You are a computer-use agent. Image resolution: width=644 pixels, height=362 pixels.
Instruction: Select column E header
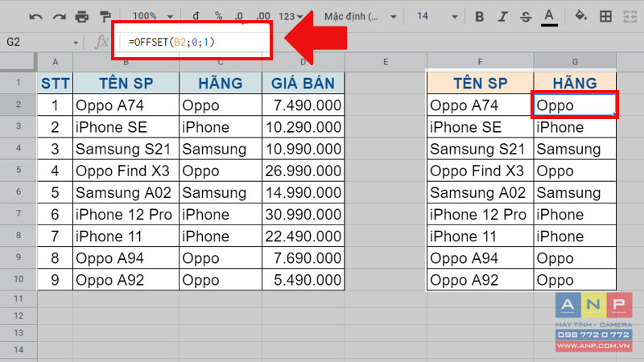[386, 62]
